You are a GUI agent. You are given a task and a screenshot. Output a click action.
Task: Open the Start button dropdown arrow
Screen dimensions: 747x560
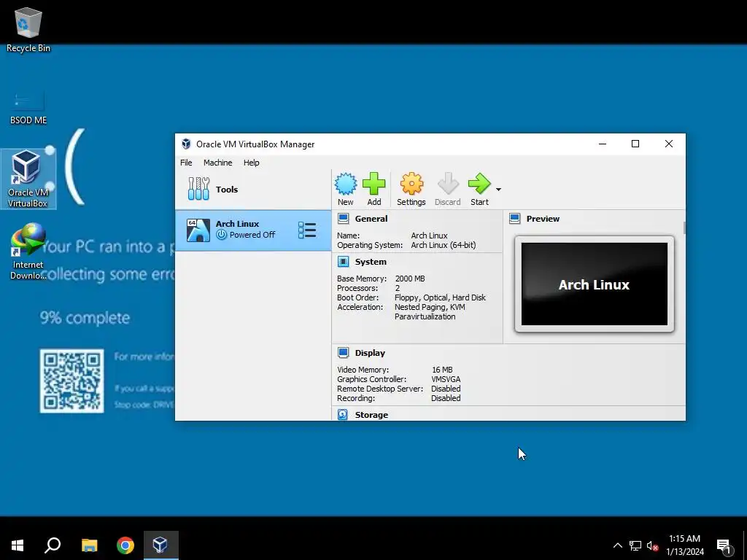point(498,190)
